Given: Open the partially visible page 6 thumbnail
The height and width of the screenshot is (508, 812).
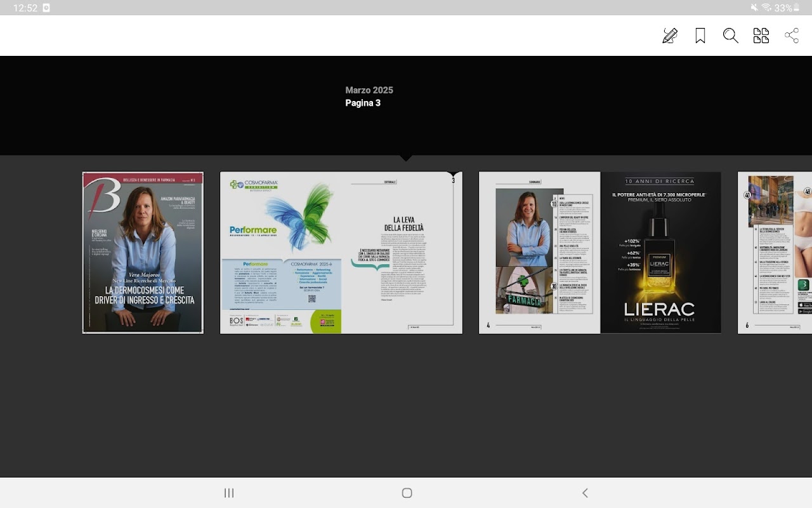Looking at the screenshot, I should click(x=775, y=253).
